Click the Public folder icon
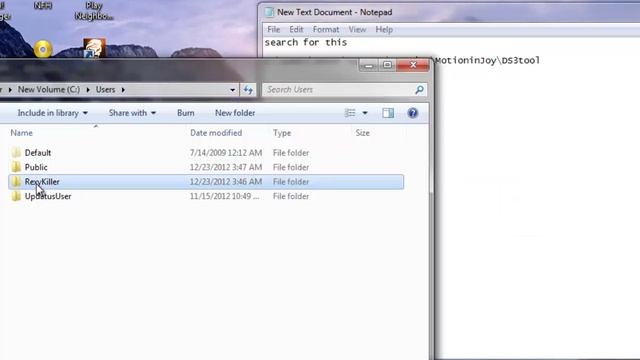The width and height of the screenshot is (640, 360). 16,167
